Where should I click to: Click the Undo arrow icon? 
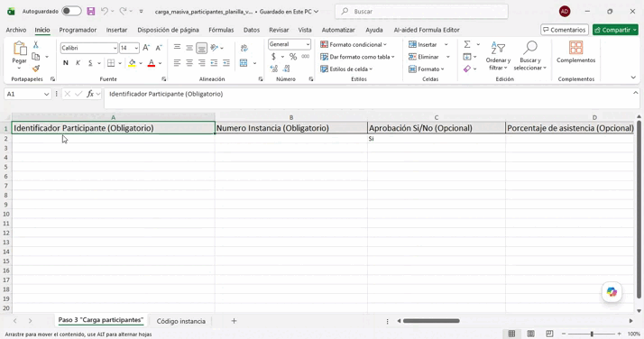point(105,11)
